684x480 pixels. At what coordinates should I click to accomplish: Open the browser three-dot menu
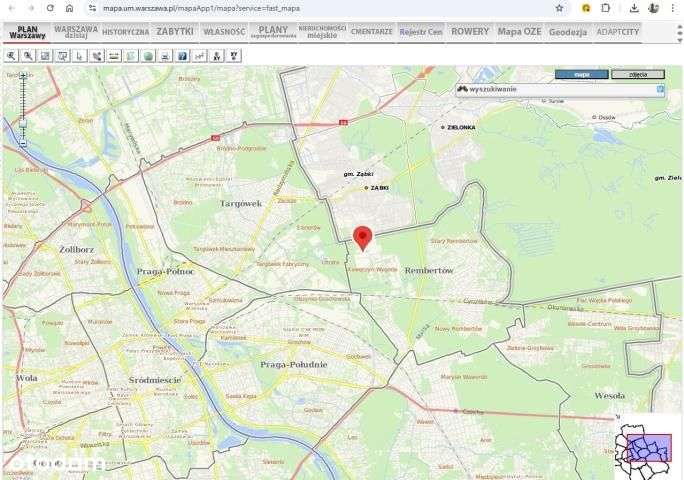point(673,8)
